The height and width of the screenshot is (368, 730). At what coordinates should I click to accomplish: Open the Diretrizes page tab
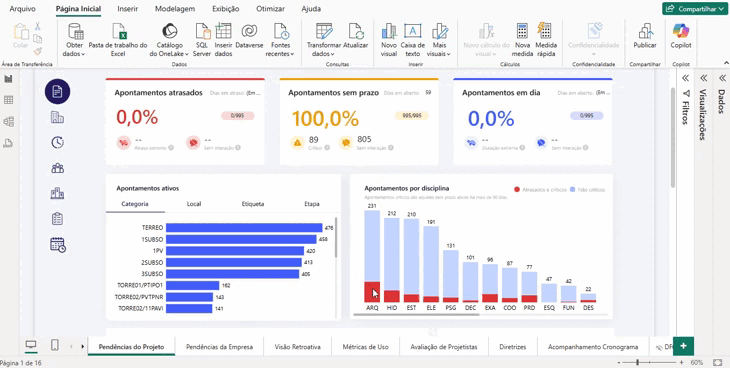tap(513, 347)
